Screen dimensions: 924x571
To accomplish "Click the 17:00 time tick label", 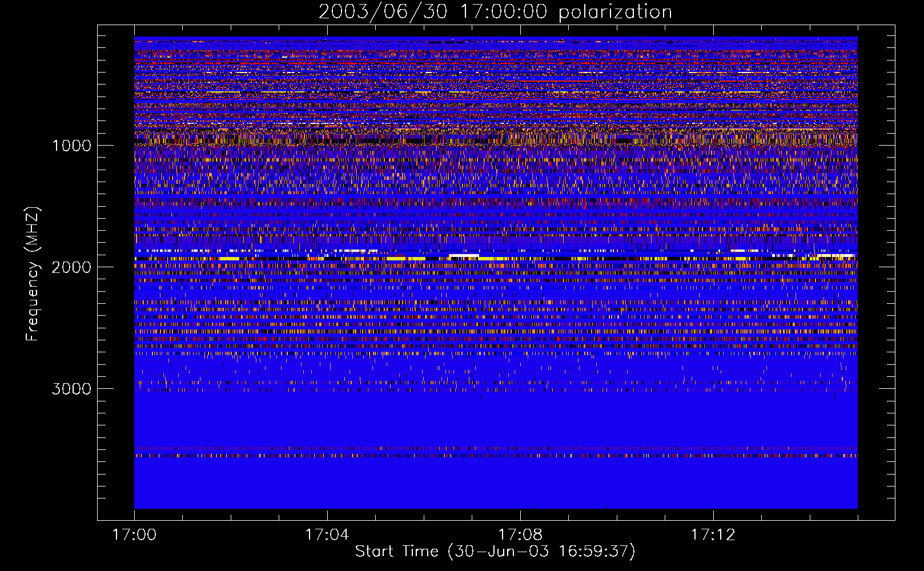I will point(134,535).
